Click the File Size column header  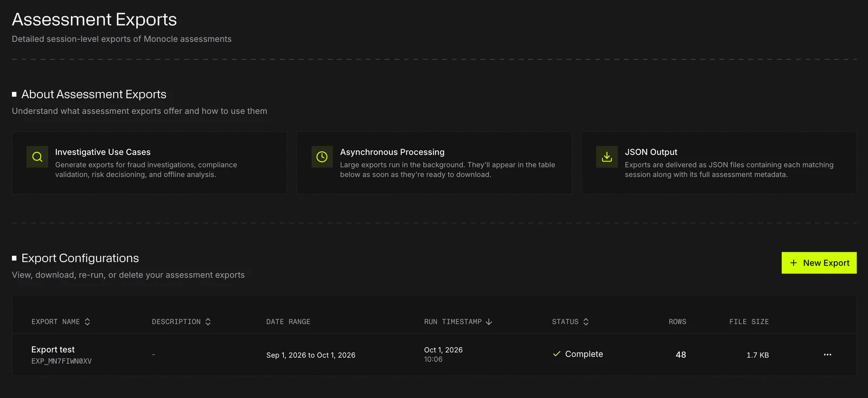coord(749,322)
